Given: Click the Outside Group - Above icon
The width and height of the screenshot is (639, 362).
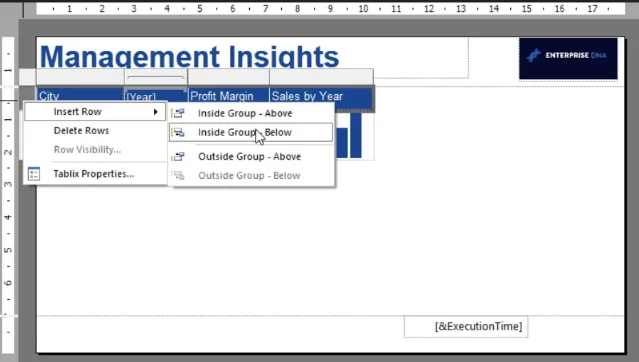Looking at the screenshot, I should click(178, 157).
